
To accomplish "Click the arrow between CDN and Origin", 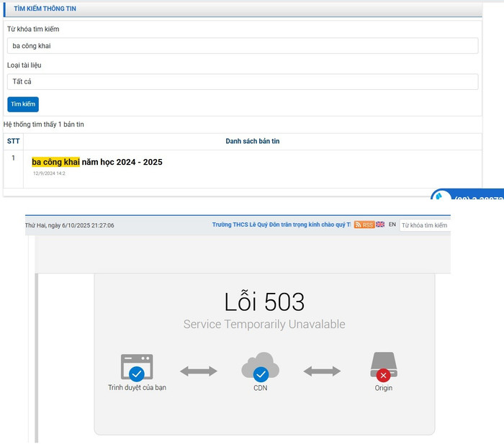I will click(x=322, y=371).
